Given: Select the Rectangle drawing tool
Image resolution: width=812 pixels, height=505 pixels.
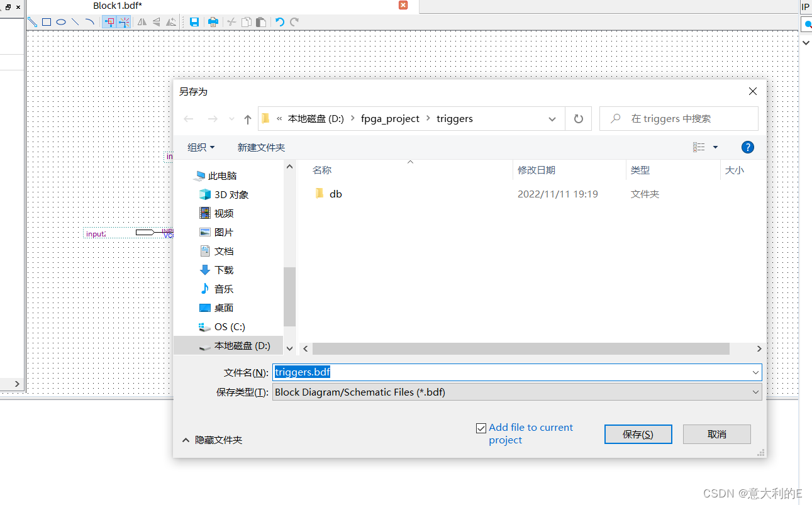Looking at the screenshot, I should (46, 22).
